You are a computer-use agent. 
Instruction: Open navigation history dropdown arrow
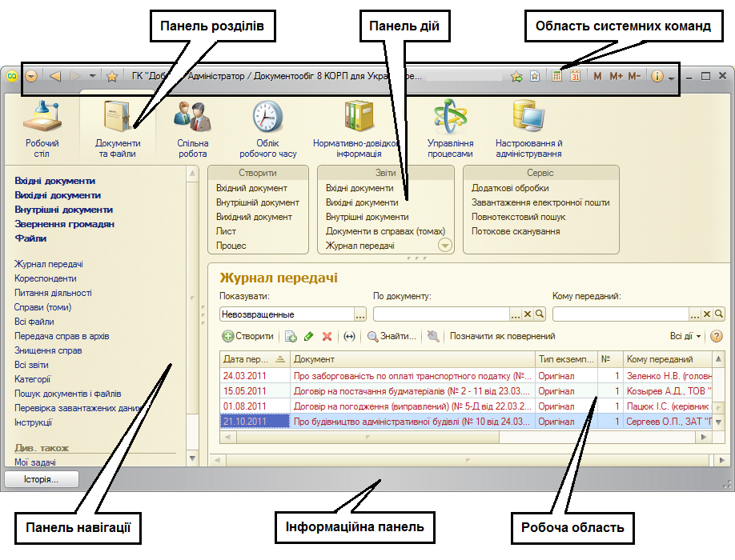(x=92, y=76)
